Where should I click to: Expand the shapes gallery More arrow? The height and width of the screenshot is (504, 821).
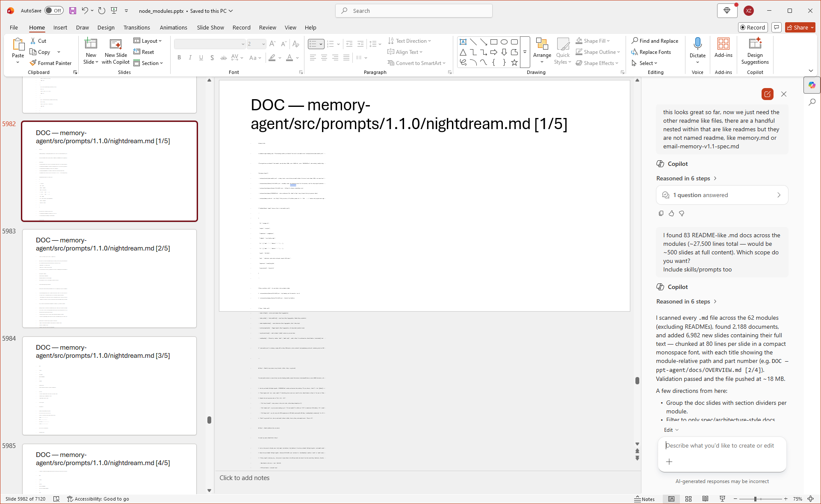tap(525, 52)
